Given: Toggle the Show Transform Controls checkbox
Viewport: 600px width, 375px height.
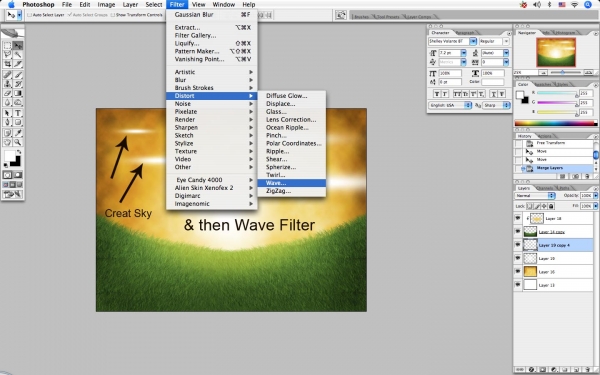Looking at the screenshot, I should pyautogui.click(x=112, y=15).
